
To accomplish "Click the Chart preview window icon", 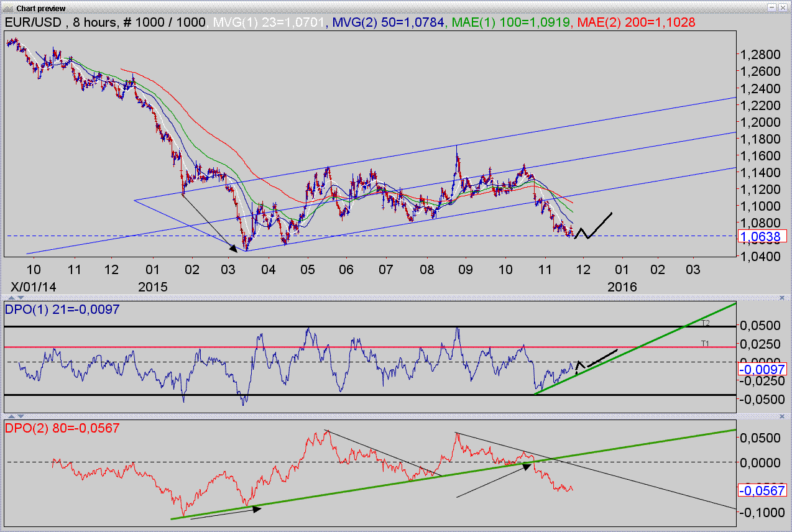I will (x=7, y=7).
